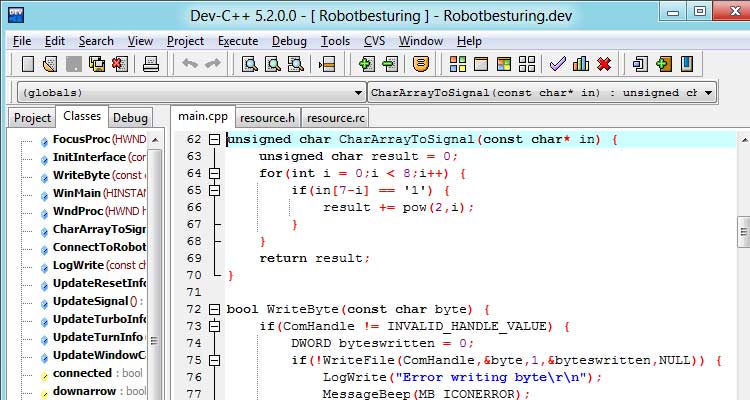Click the Rebuild All gray grid icon
Screen dimensions: 750x400
tap(527, 64)
